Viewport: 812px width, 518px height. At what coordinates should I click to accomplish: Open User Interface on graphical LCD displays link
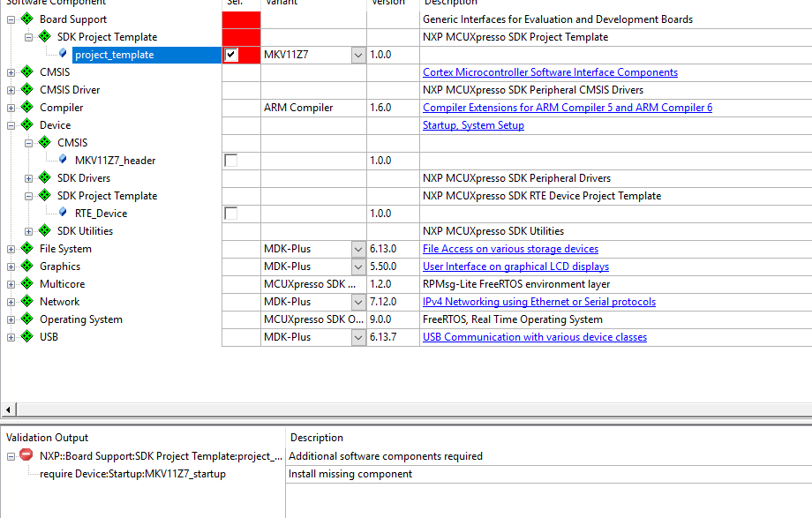tap(515, 267)
